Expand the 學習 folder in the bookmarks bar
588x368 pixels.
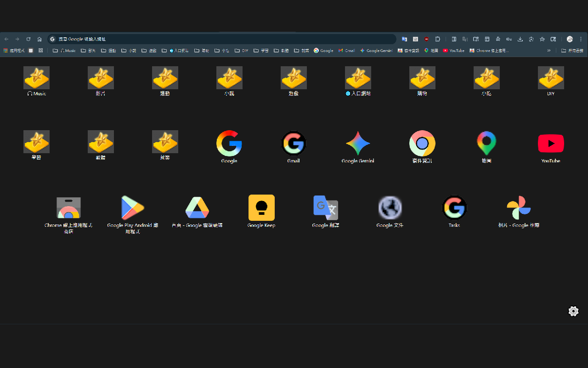pyautogui.click(x=261, y=51)
